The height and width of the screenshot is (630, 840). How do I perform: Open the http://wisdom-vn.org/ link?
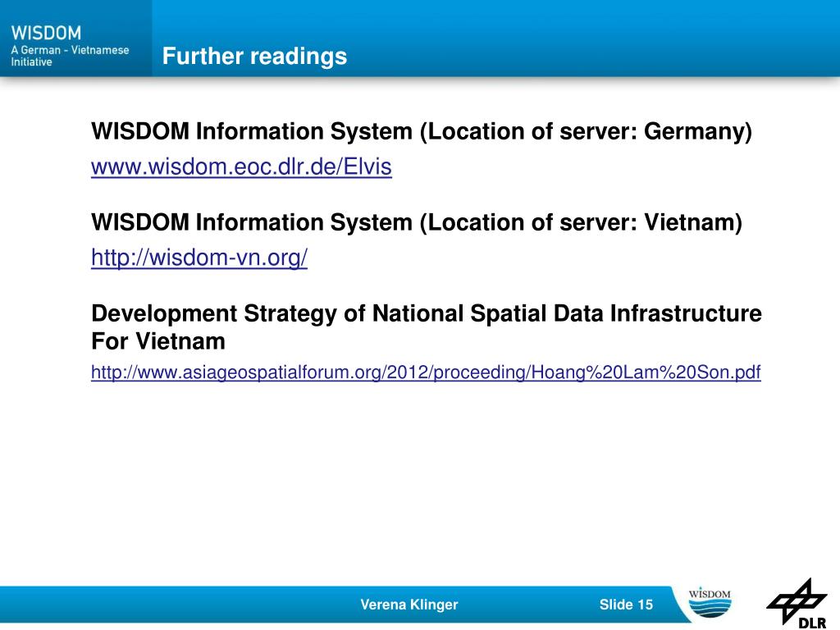pos(199,258)
